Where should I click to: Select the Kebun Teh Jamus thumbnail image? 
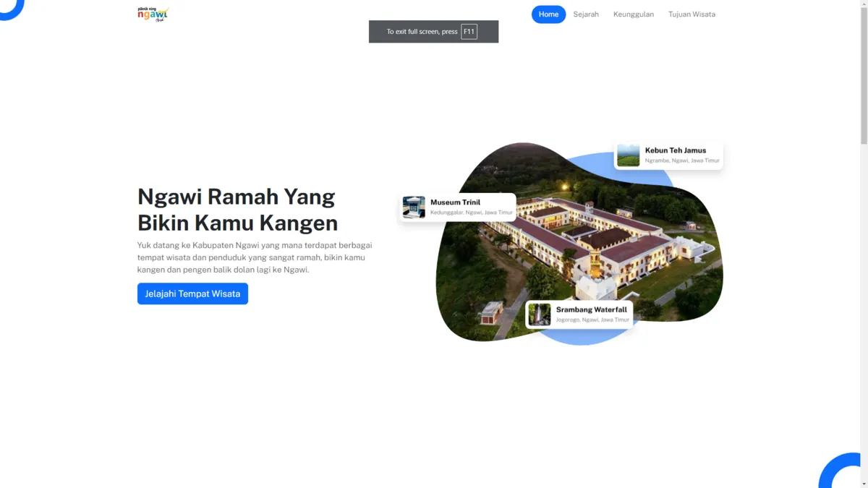[x=629, y=155]
